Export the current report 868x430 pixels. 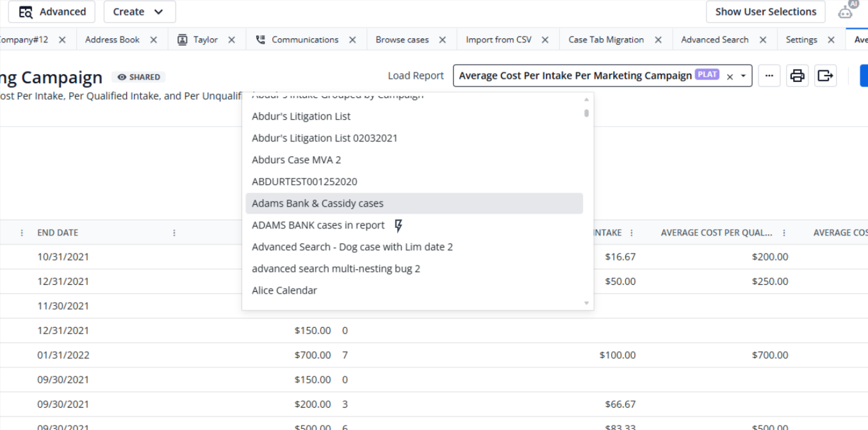click(825, 75)
